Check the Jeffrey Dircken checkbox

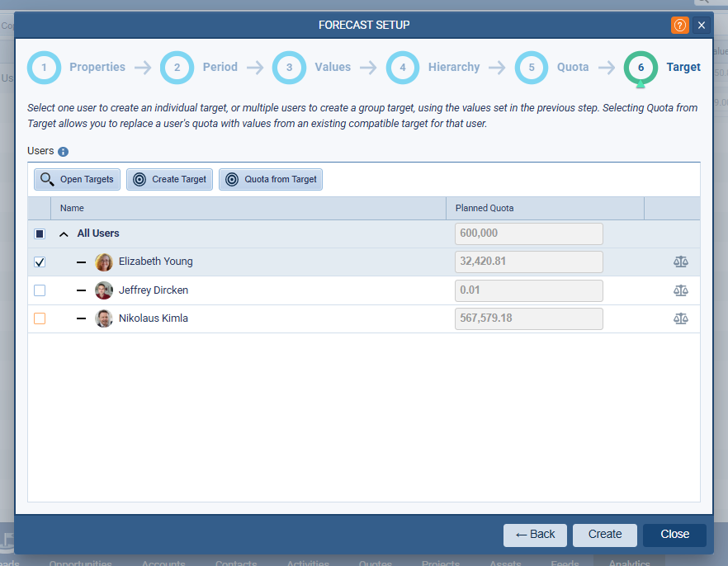coord(40,290)
